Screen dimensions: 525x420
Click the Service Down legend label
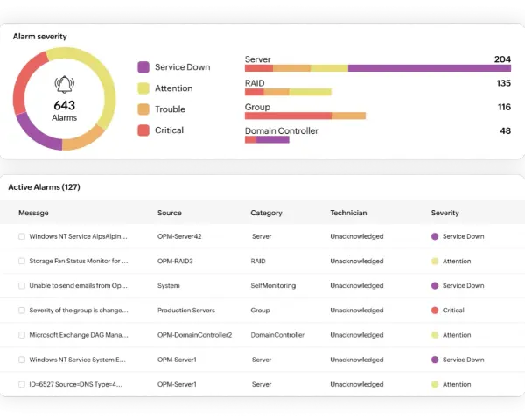183,67
